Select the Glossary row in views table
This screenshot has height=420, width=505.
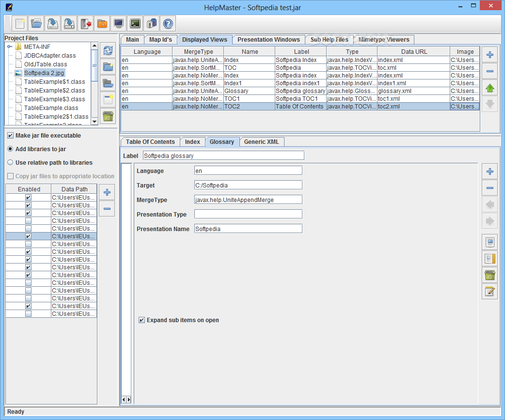click(300, 91)
